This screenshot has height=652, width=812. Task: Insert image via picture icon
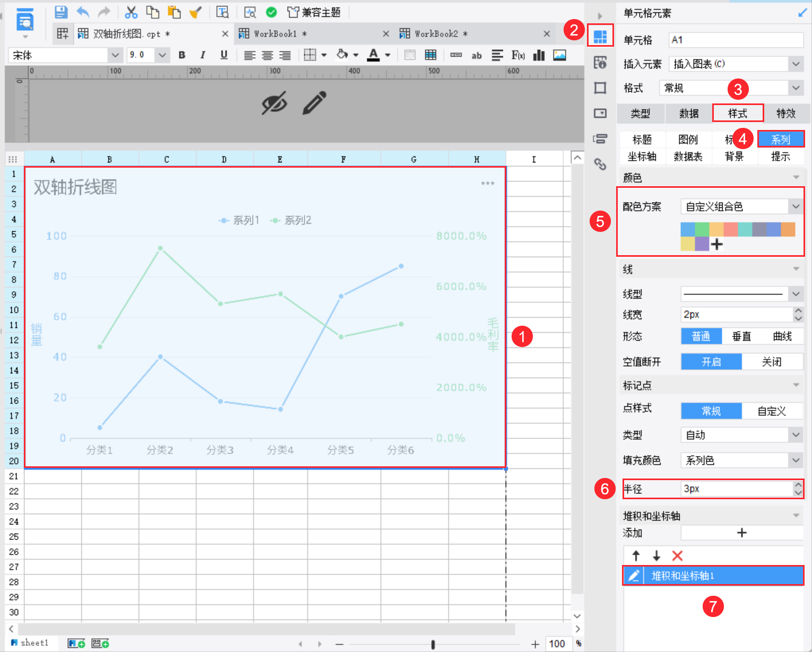559,55
